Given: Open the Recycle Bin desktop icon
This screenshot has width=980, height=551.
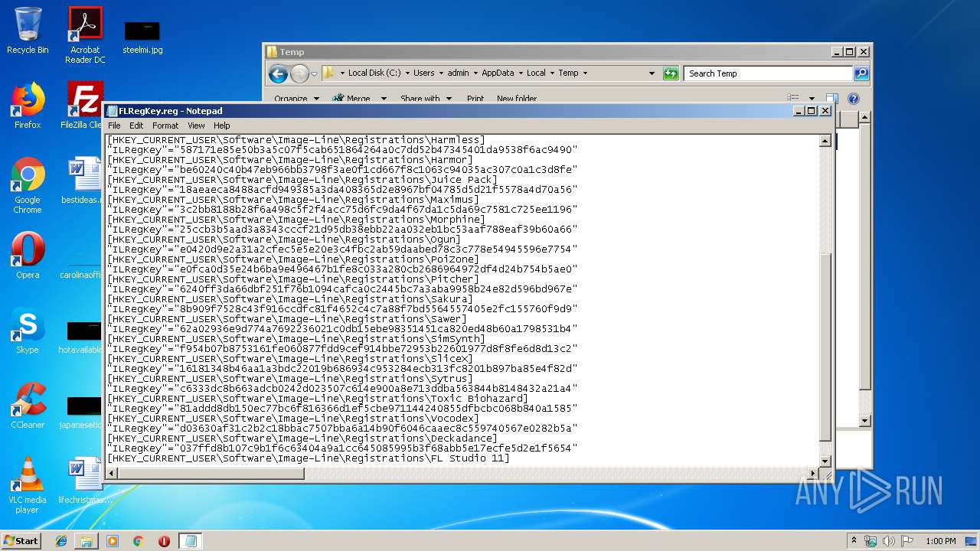Looking at the screenshot, I should tap(28, 31).
